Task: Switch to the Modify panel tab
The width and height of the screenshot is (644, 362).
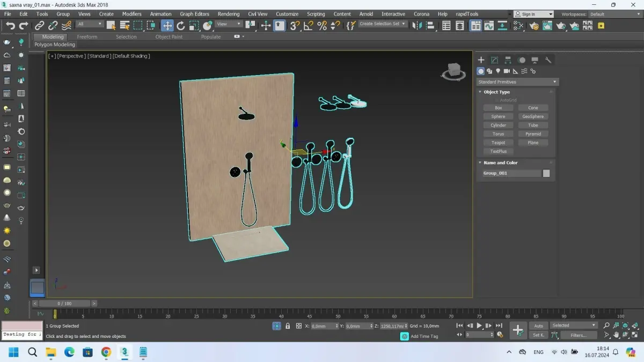Action: [494, 60]
